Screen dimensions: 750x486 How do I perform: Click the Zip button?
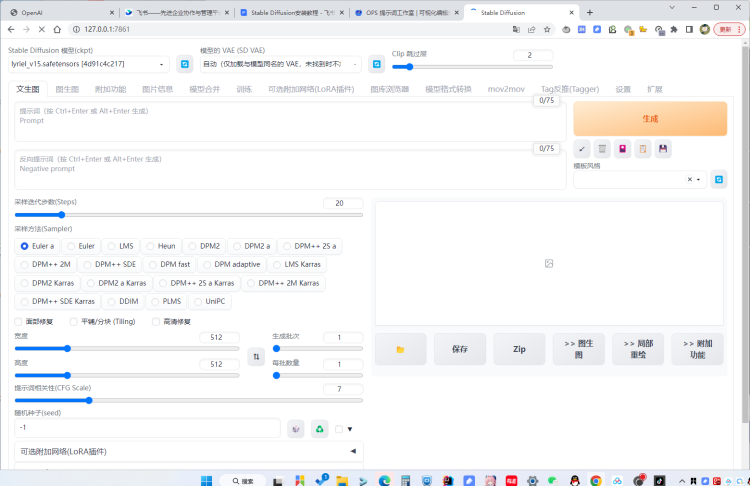[519, 349]
